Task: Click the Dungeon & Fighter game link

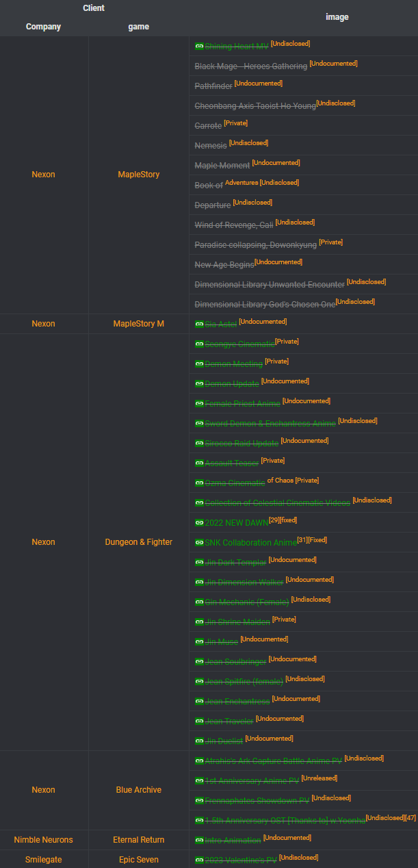Action: 138,542
